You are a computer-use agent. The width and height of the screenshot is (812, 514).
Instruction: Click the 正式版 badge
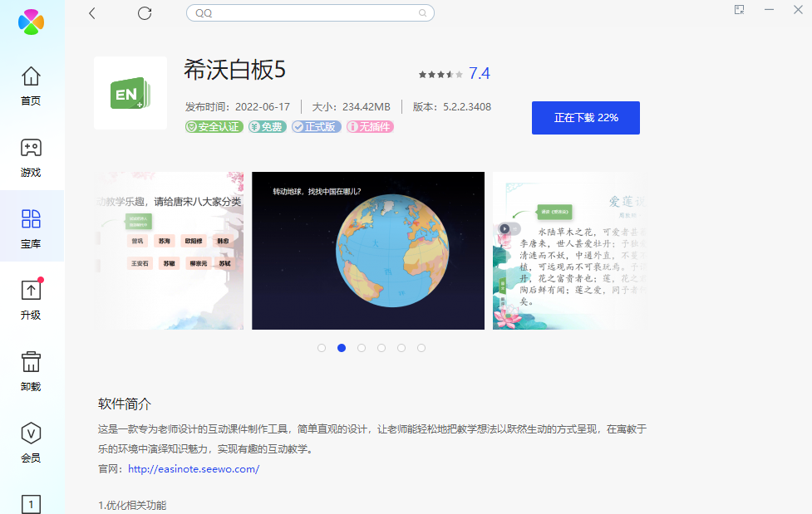[317, 127]
